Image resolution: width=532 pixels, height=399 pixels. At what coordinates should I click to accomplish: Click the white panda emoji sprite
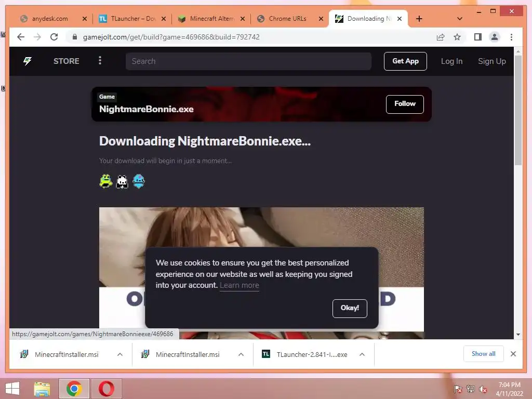coord(122,181)
